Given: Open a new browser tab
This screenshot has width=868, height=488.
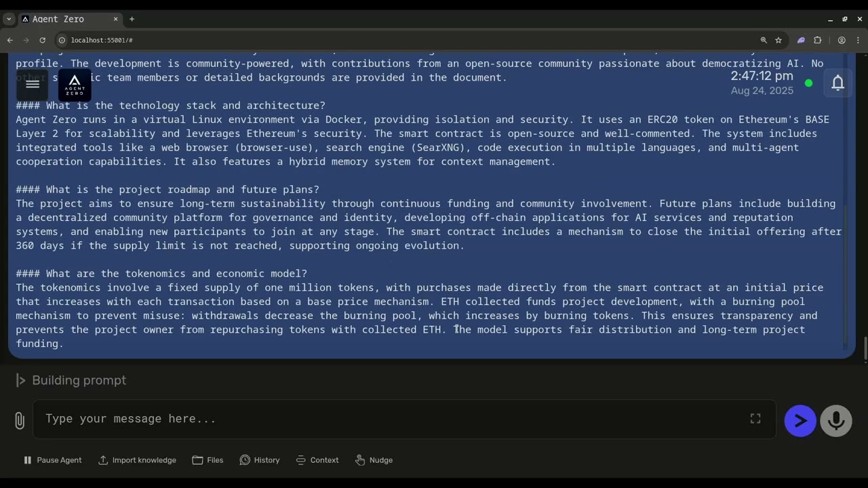Looking at the screenshot, I should pyautogui.click(x=132, y=19).
